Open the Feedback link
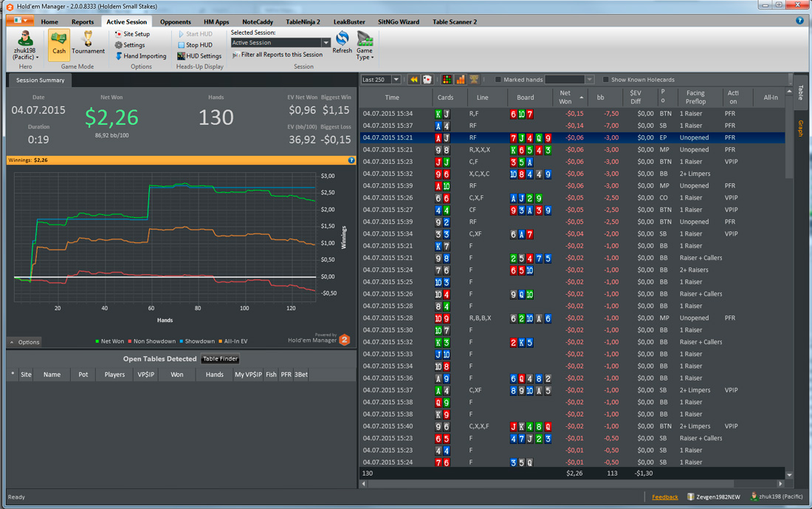The width and height of the screenshot is (812, 509). 665,497
